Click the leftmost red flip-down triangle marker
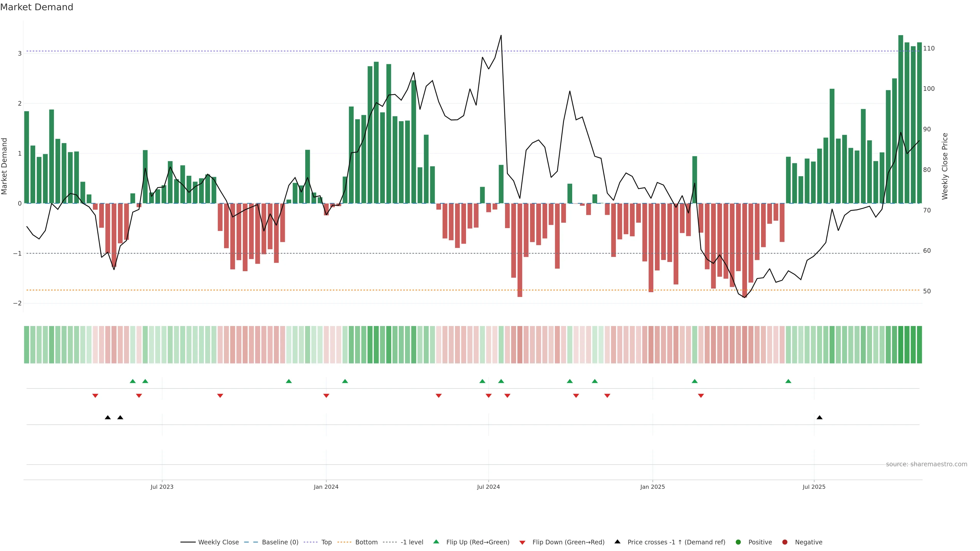Viewport: 980px width, 551px height. point(95,396)
